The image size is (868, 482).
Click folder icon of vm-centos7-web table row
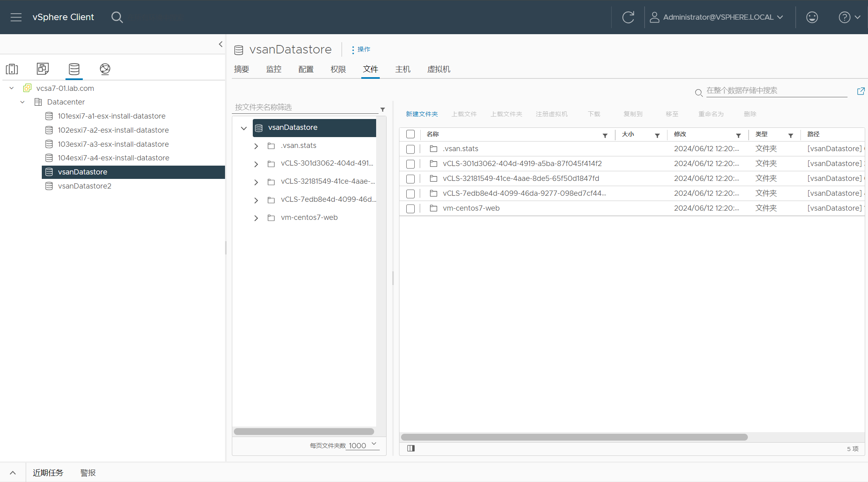[434, 208]
